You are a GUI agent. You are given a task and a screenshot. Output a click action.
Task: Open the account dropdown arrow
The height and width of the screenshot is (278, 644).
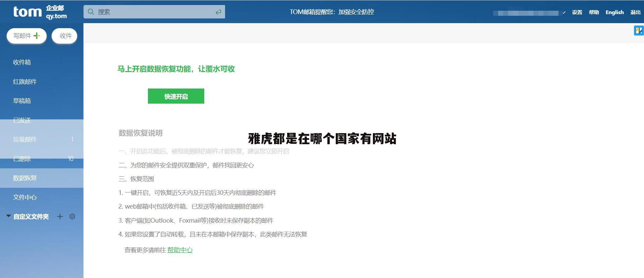click(564, 13)
